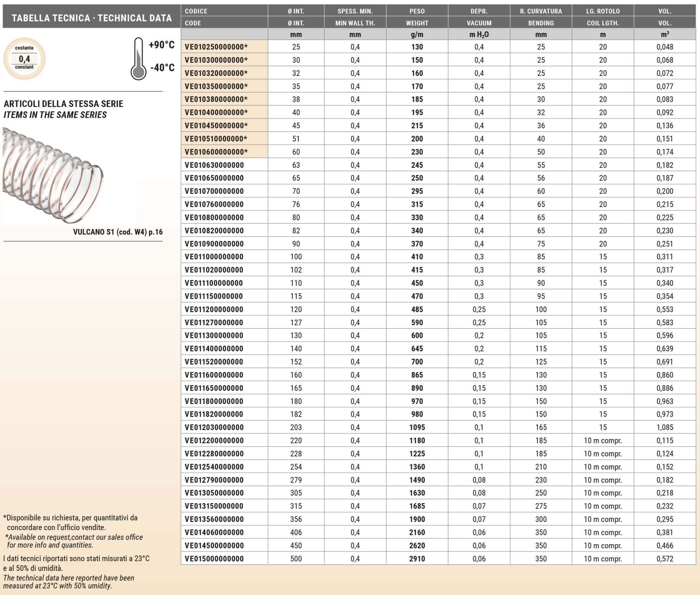Screen dimensions: 700x595
Task: Click the ARTICOLI DELLA STESSA SERIE heading
Action: (x=64, y=104)
